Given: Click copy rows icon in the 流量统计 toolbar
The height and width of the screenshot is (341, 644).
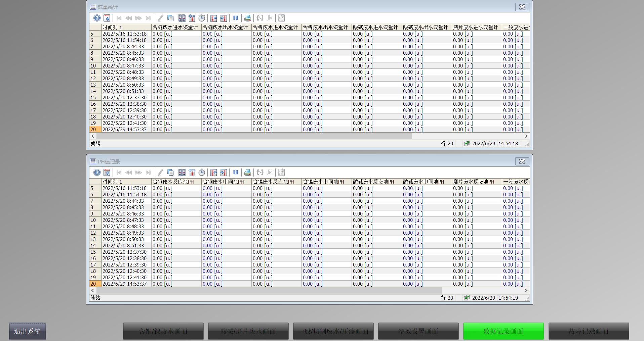Looking at the screenshot, I should [x=170, y=18].
